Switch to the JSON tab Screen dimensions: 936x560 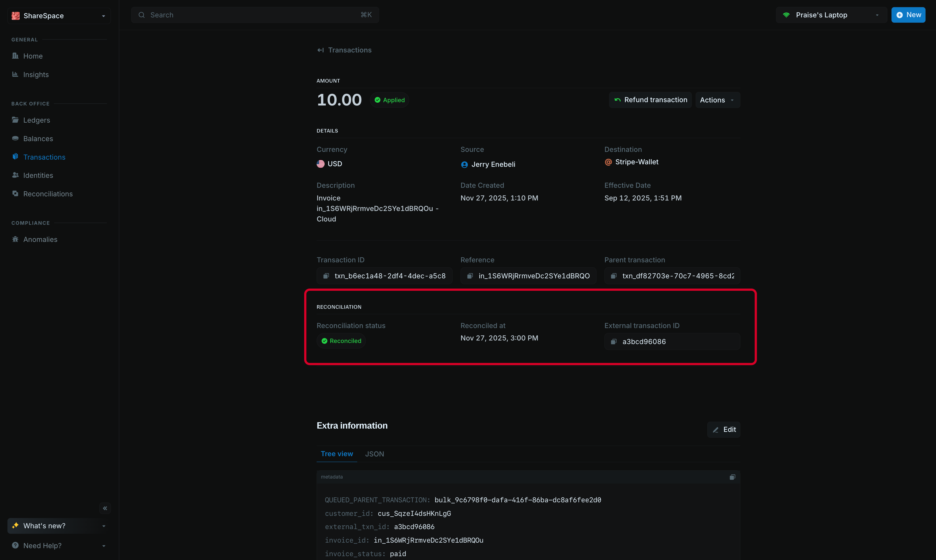374,454
